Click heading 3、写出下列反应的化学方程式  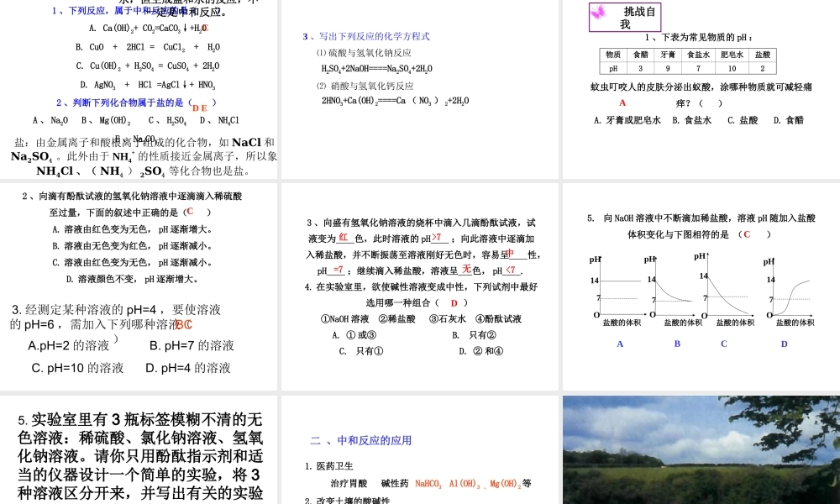[366, 36]
